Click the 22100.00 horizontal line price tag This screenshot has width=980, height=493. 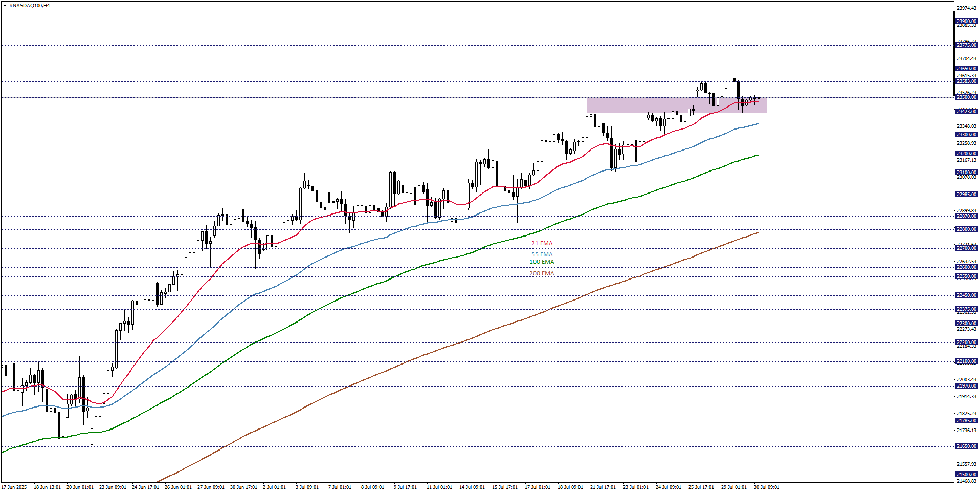click(967, 361)
